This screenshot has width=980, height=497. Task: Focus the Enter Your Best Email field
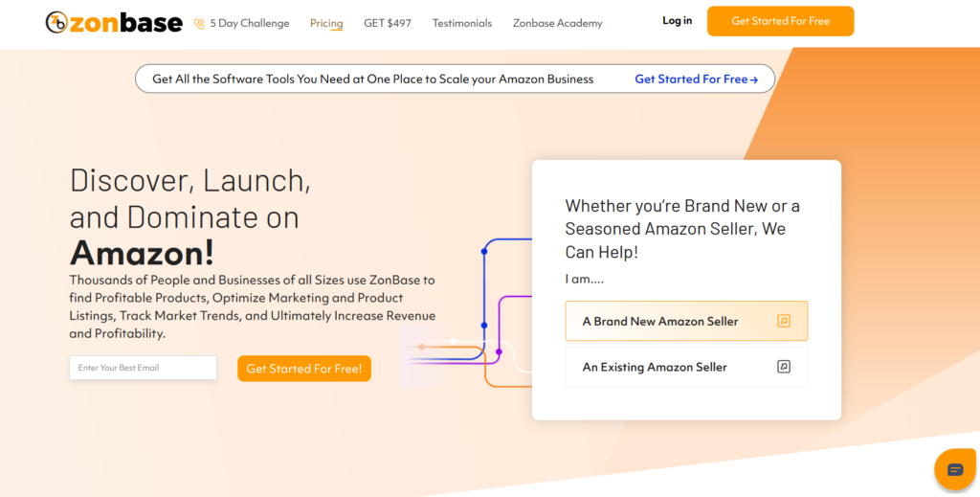(143, 368)
